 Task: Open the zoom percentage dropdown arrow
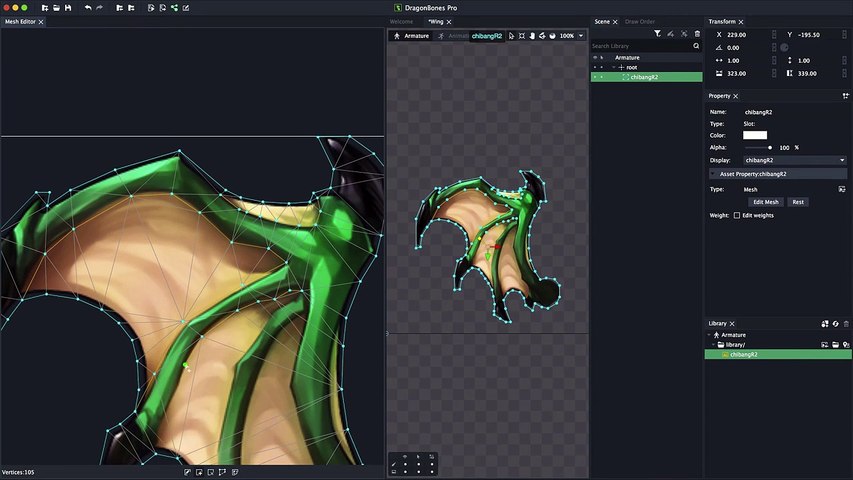[581, 36]
